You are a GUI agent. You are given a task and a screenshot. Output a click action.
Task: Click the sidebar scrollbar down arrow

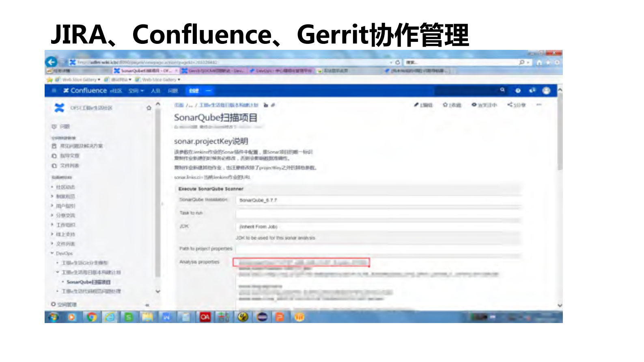click(x=158, y=291)
